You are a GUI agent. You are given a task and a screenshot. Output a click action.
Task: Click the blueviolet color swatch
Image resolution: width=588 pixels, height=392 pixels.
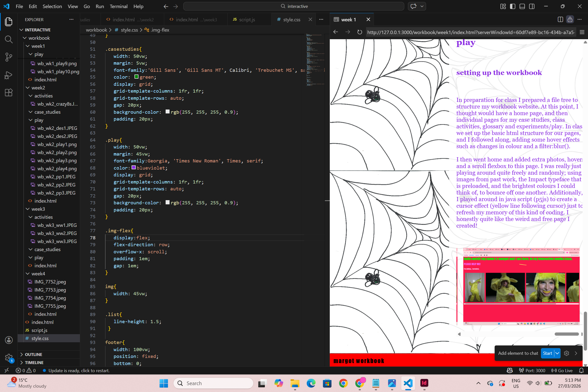(x=134, y=168)
